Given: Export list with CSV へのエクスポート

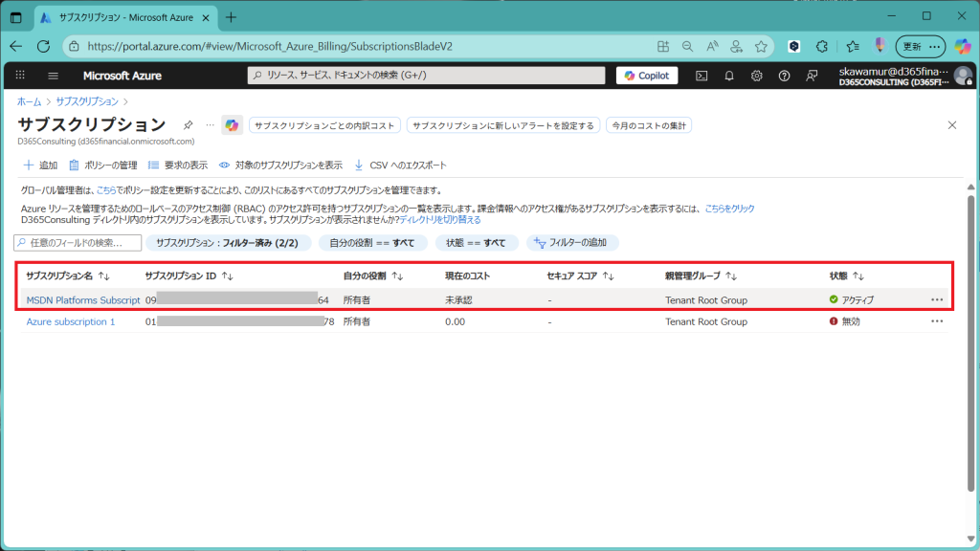Looking at the screenshot, I should (400, 165).
